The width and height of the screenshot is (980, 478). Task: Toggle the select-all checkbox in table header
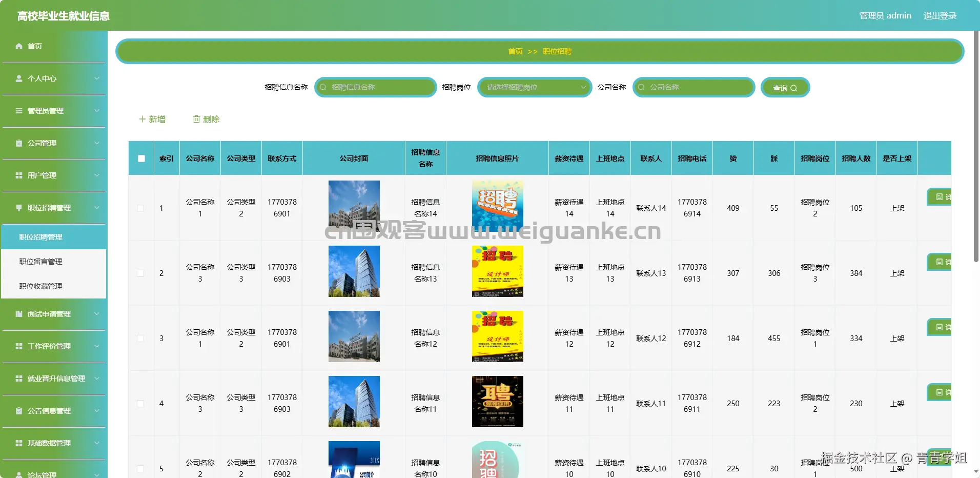coord(141,158)
